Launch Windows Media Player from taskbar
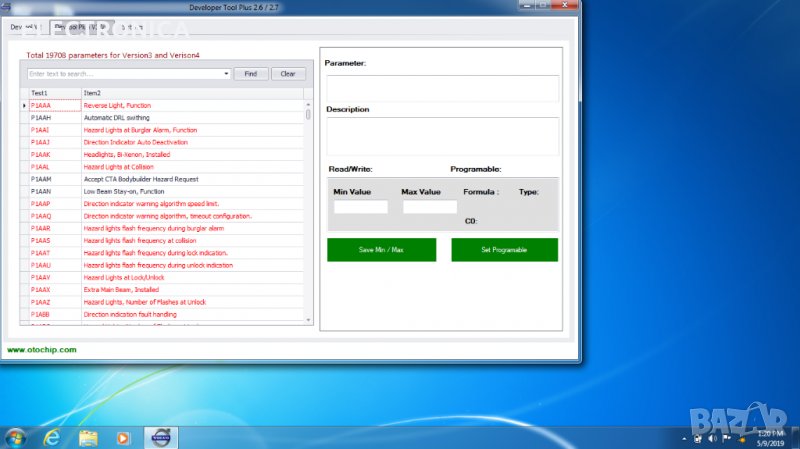The height and width of the screenshot is (449, 800). [124, 437]
